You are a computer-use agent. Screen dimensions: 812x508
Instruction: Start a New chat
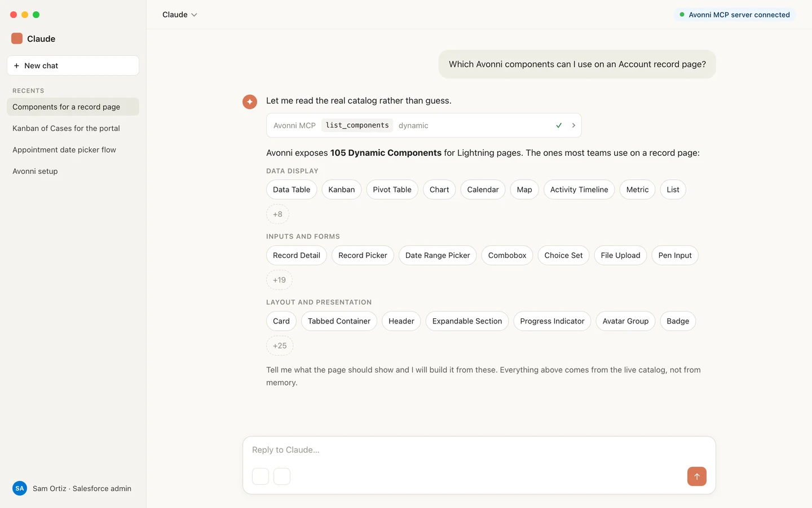pyautogui.click(x=73, y=65)
